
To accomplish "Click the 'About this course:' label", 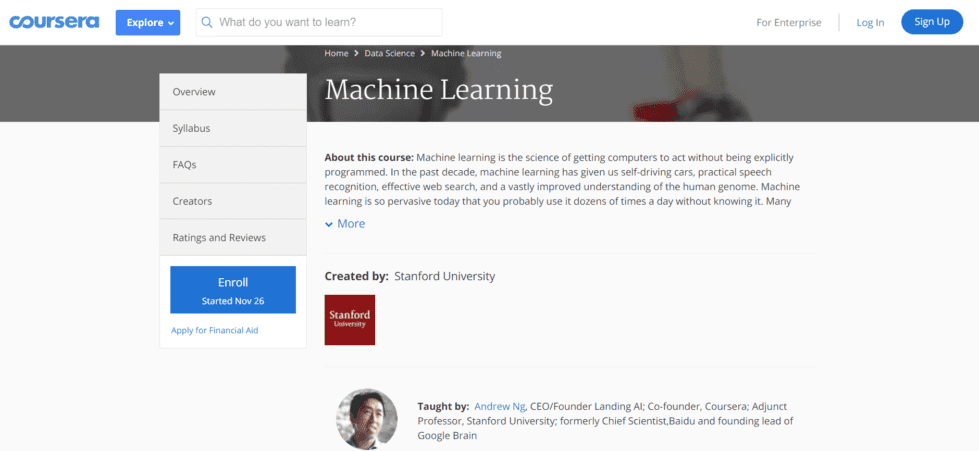I will coord(369,157).
